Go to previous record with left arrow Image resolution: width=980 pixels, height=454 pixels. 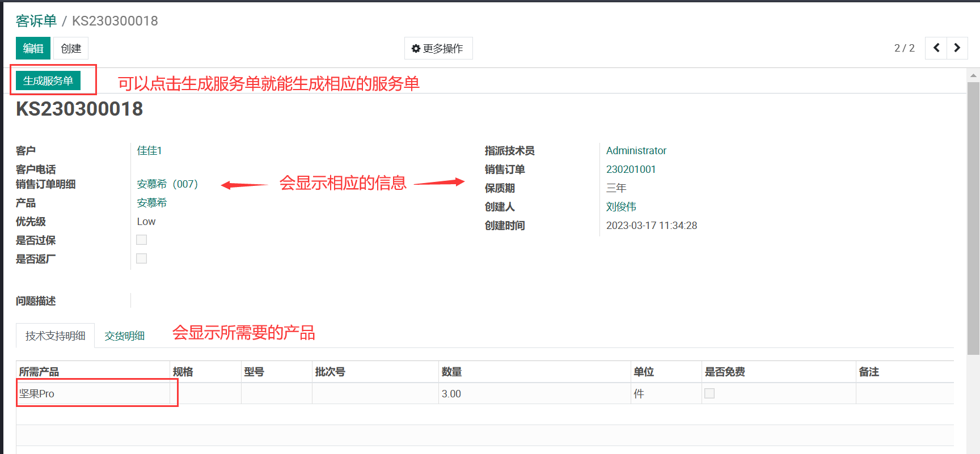[x=936, y=48]
